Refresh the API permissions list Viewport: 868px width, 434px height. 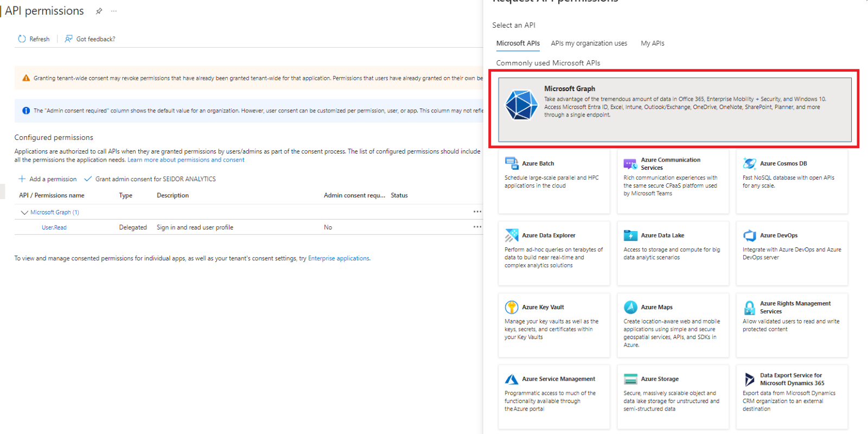(x=34, y=39)
